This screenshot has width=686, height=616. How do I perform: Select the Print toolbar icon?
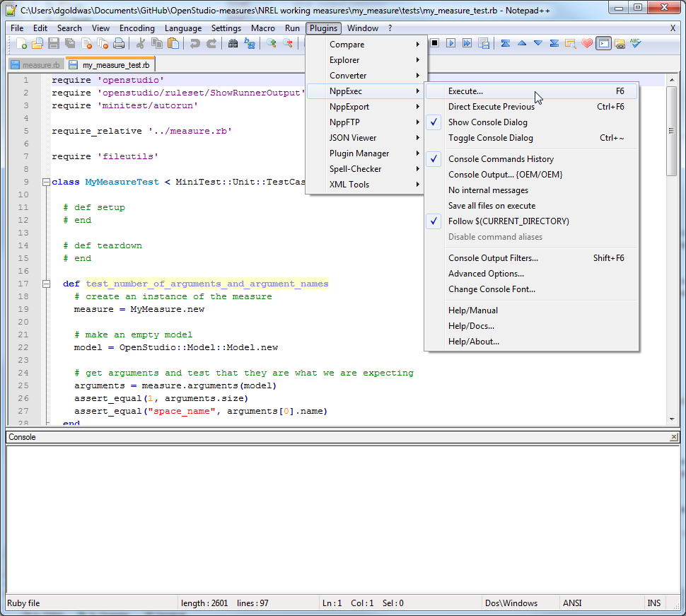coord(118,43)
